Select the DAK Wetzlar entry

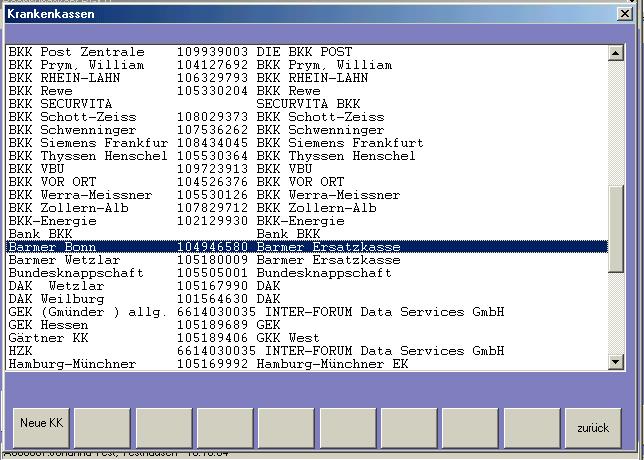click(307, 286)
